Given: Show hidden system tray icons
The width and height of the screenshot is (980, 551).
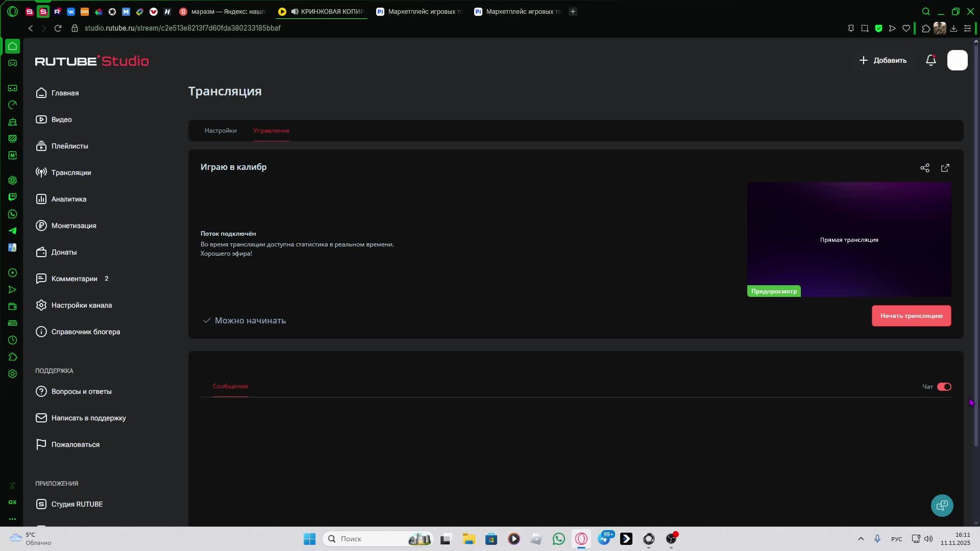Looking at the screenshot, I should [861, 539].
